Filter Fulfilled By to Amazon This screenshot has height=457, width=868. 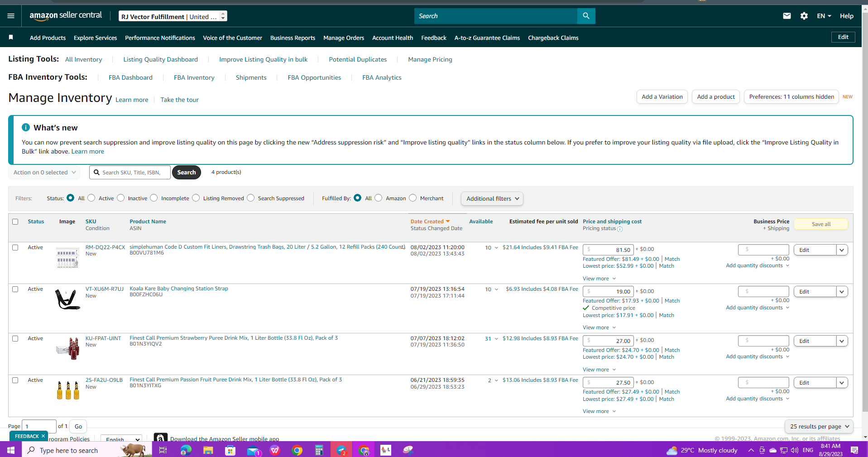click(379, 198)
